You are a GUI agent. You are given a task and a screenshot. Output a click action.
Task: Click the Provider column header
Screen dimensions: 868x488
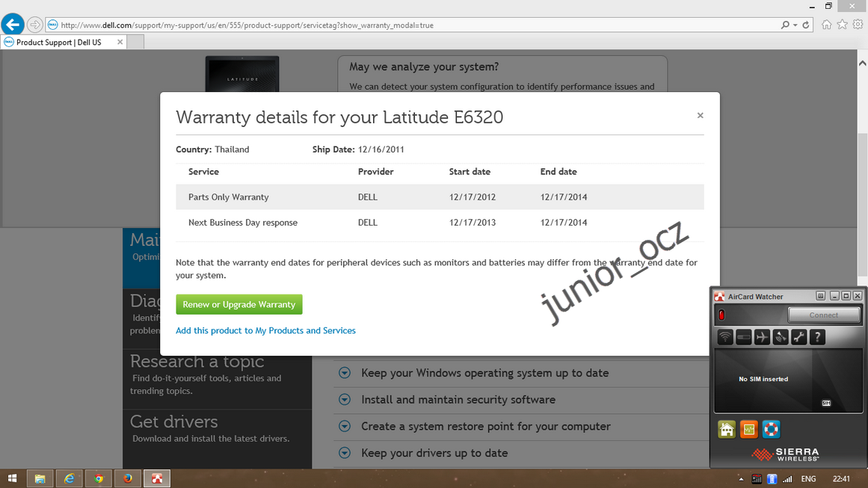coord(376,172)
